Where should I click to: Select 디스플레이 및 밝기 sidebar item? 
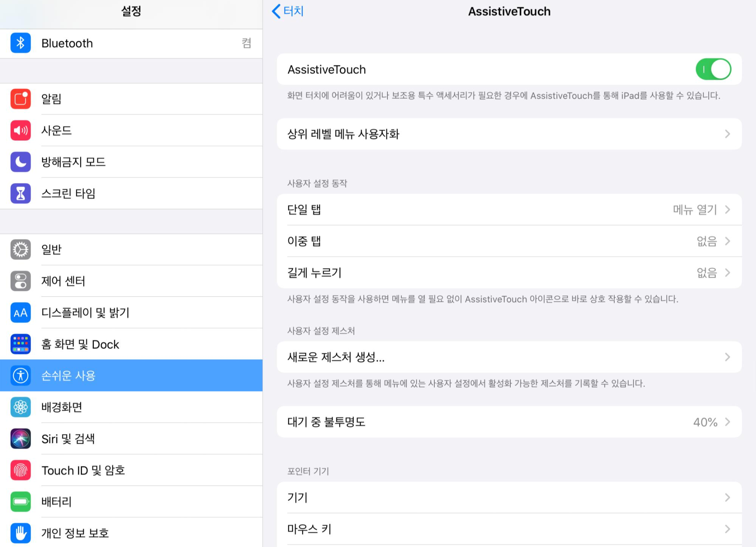pos(131,312)
